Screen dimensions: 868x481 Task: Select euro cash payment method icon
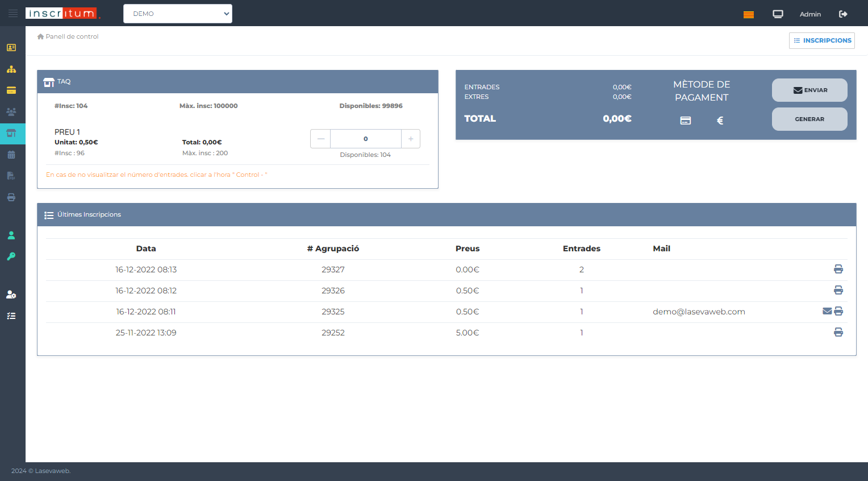tap(720, 121)
